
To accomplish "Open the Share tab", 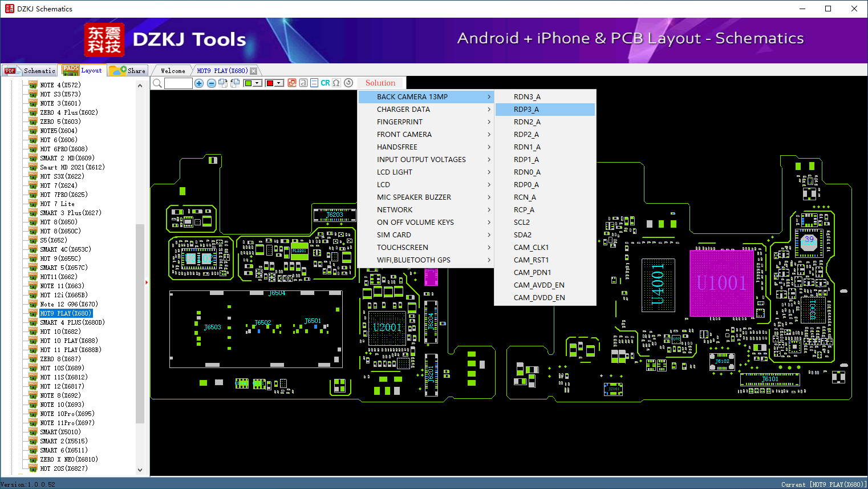I will 128,71.
